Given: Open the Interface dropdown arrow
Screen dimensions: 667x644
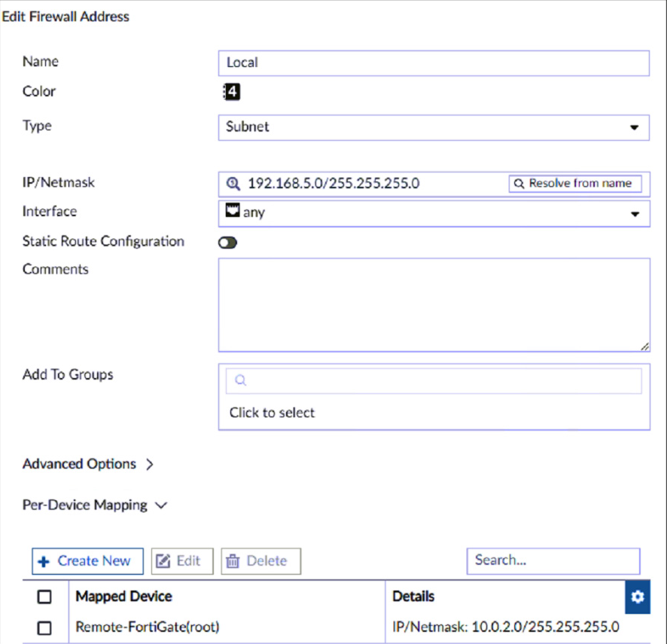Looking at the screenshot, I should pyautogui.click(x=634, y=213).
